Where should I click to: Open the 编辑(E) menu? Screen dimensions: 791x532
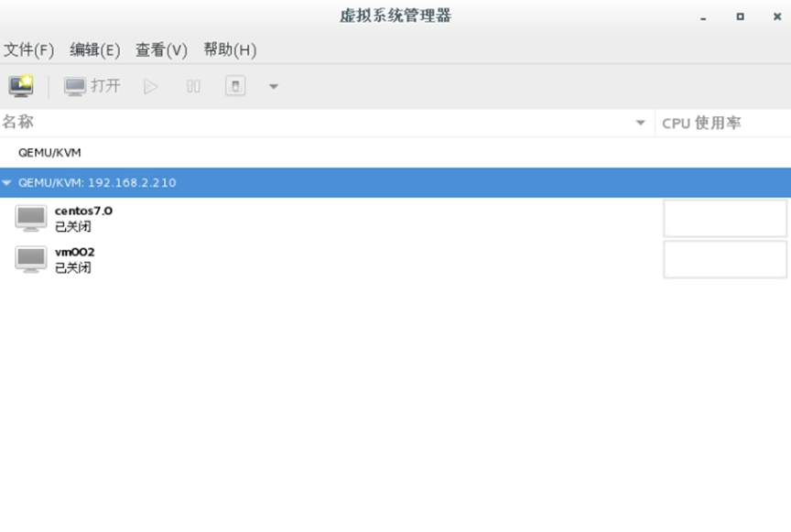[x=95, y=49]
